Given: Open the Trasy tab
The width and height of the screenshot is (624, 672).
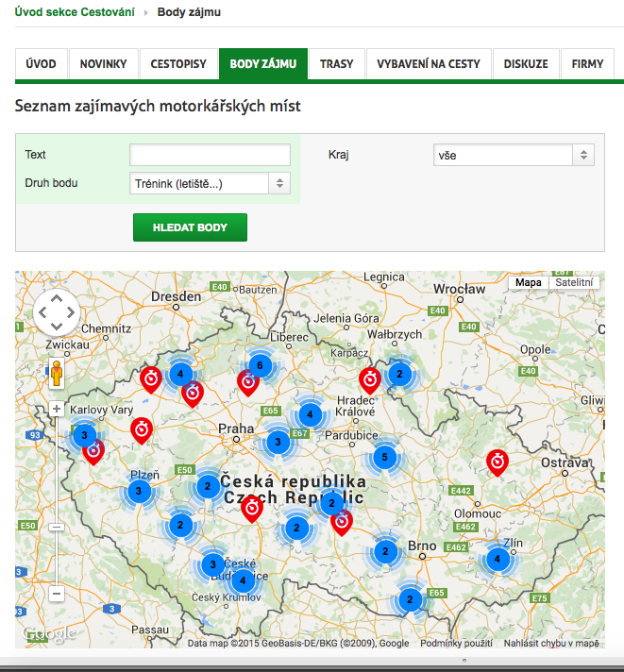Looking at the screenshot, I should point(336,64).
